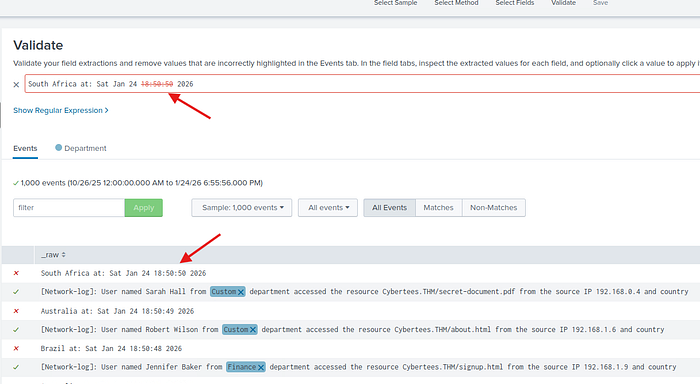Select the red X status of South Africa row
This screenshot has height=384, width=700.
point(16,273)
